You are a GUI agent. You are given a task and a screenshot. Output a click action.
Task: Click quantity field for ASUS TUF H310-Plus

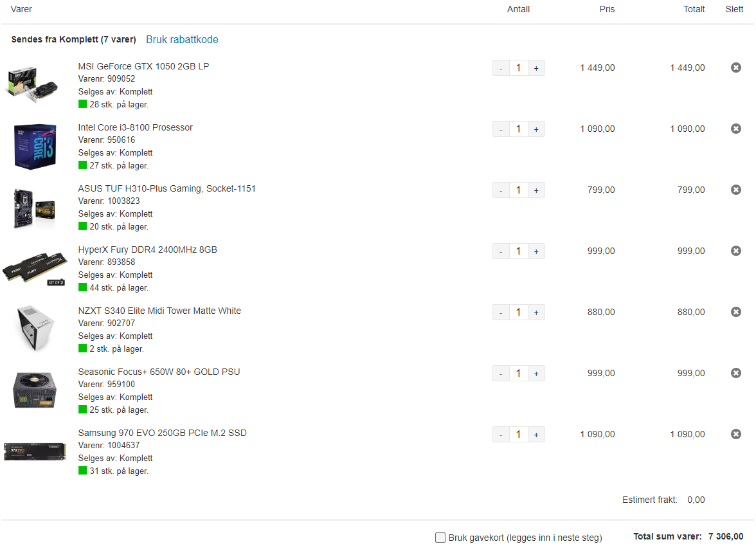(x=519, y=190)
